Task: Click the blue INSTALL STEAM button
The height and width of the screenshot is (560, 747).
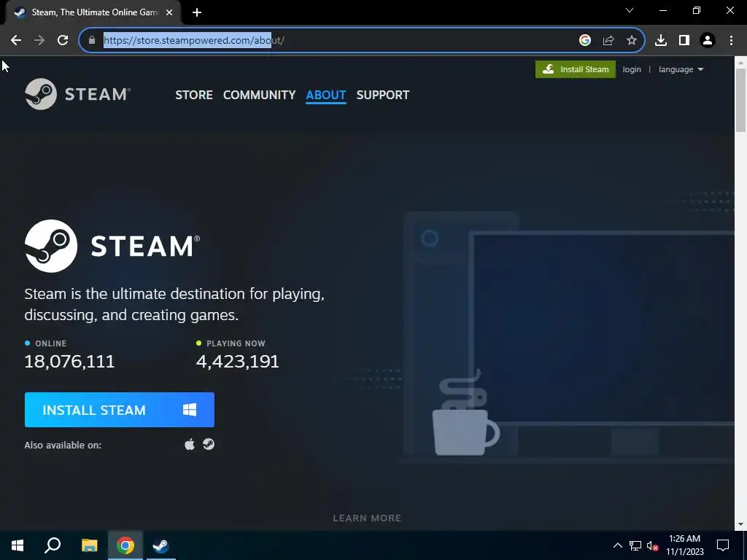Action: coord(120,410)
